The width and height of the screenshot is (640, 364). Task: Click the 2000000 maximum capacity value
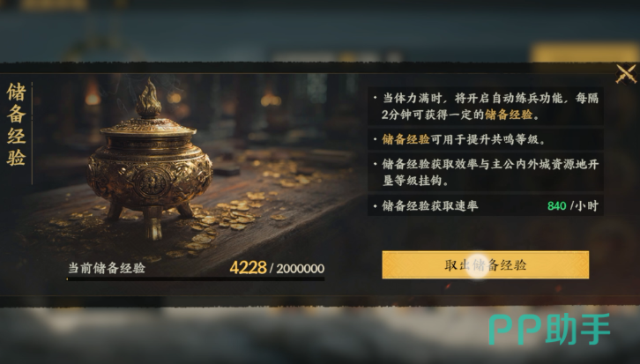301,269
